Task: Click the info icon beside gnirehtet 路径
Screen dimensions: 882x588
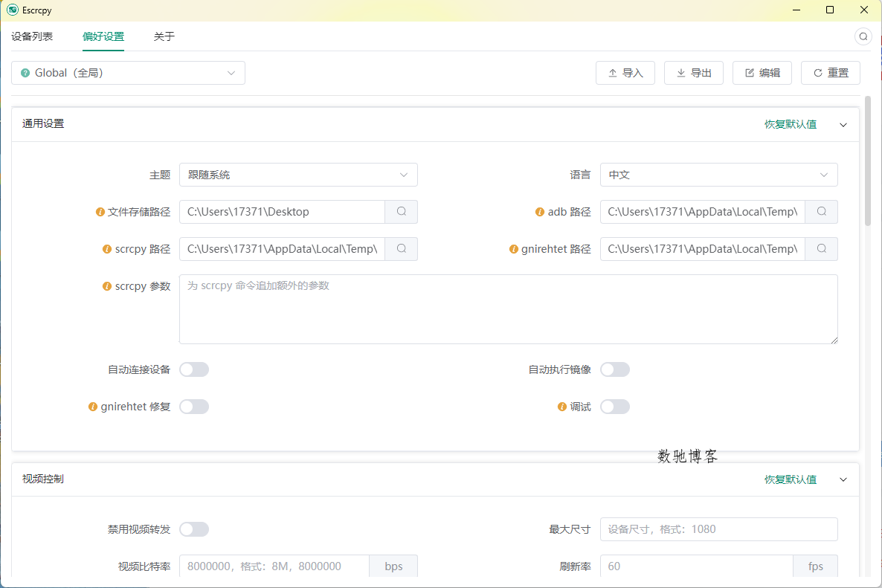Action: click(x=514, y=249)
